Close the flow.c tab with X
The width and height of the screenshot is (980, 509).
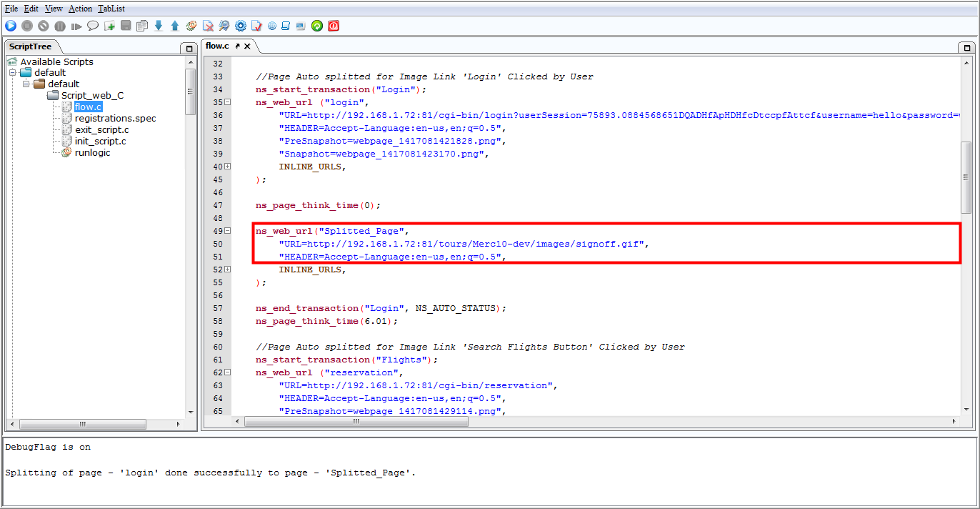(247, 46)
